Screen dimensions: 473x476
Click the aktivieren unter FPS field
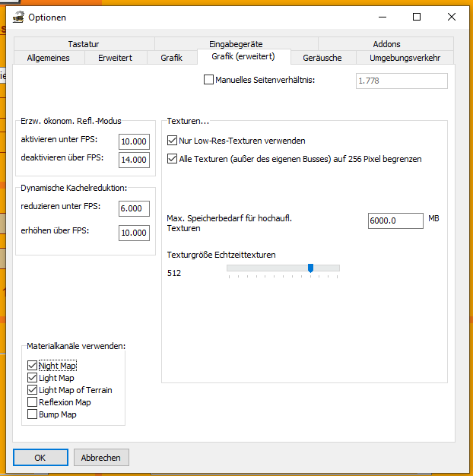(x=134, y=141)
